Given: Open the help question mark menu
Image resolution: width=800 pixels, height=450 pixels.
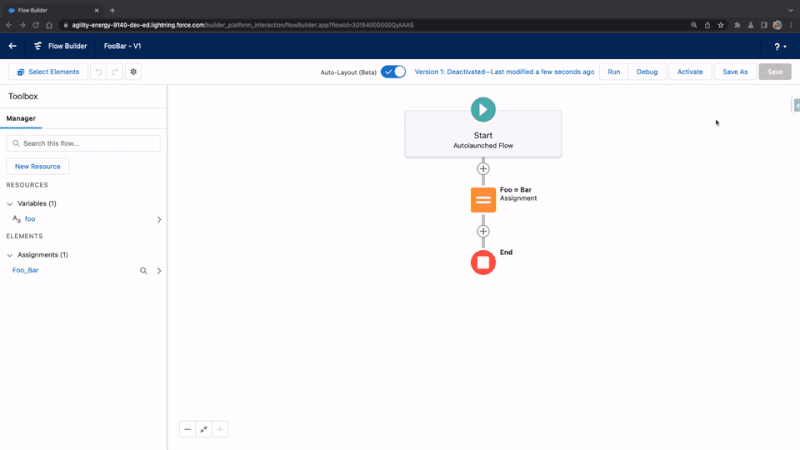Looking at the screenshot, I should click(x=780, y=46).
